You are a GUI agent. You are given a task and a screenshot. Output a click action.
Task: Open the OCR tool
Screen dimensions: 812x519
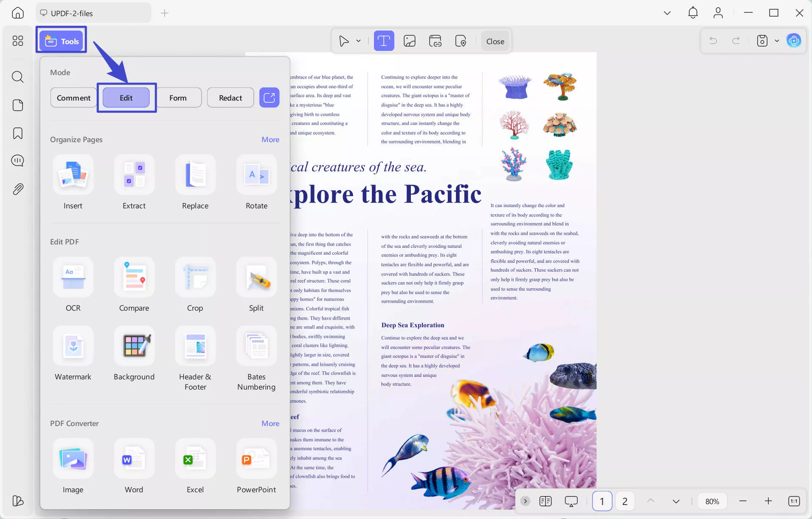click(x=73, y=277)
